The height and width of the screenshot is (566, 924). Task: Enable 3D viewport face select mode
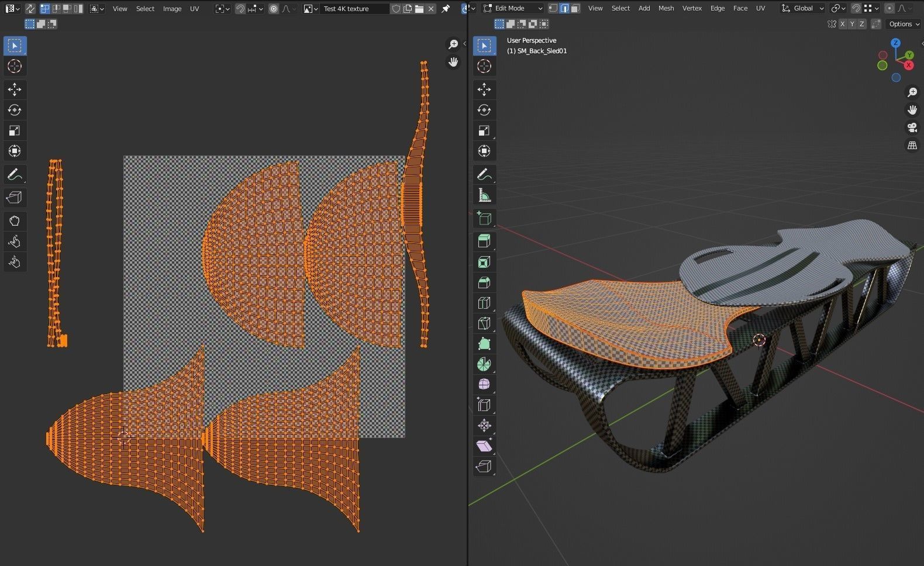[575, 8]
